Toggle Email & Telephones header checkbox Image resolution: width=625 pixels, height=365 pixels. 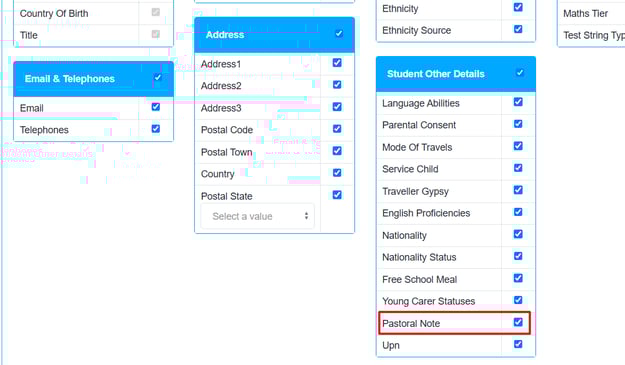click(x=158, y=77)
